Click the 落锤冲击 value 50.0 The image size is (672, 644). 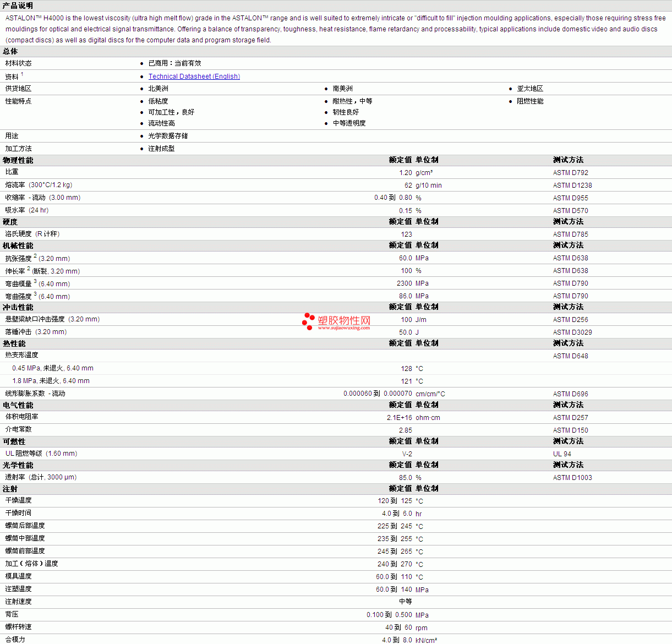406,332
